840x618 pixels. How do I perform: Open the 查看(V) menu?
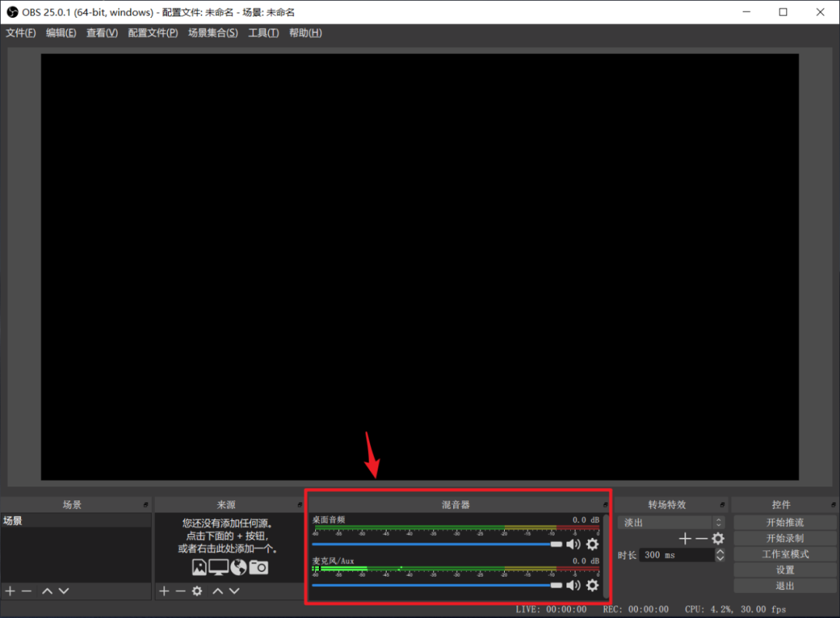(102, 33)
